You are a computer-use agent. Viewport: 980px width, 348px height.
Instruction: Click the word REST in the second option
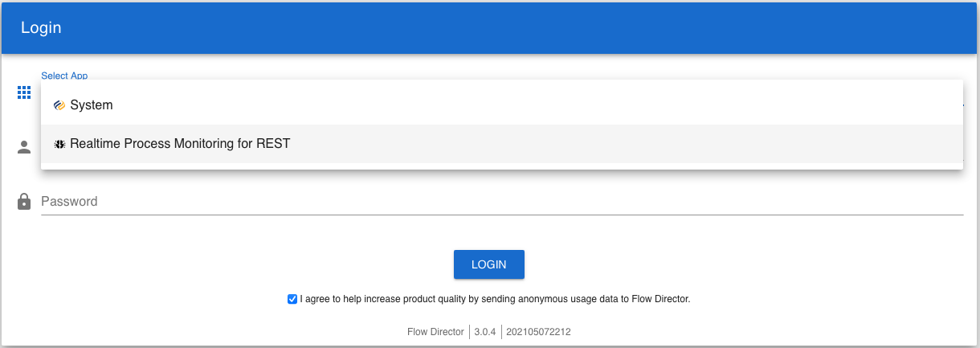click(x=273, y=145)
